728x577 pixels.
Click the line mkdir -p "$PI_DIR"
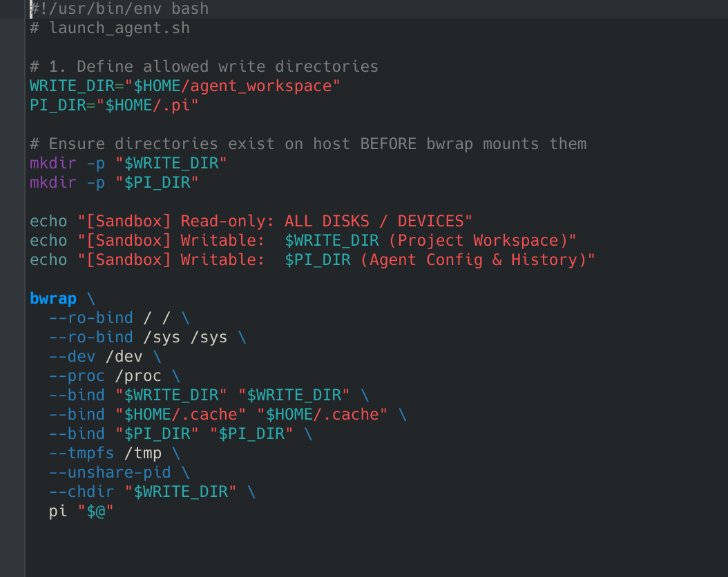(x=114, y=183)
